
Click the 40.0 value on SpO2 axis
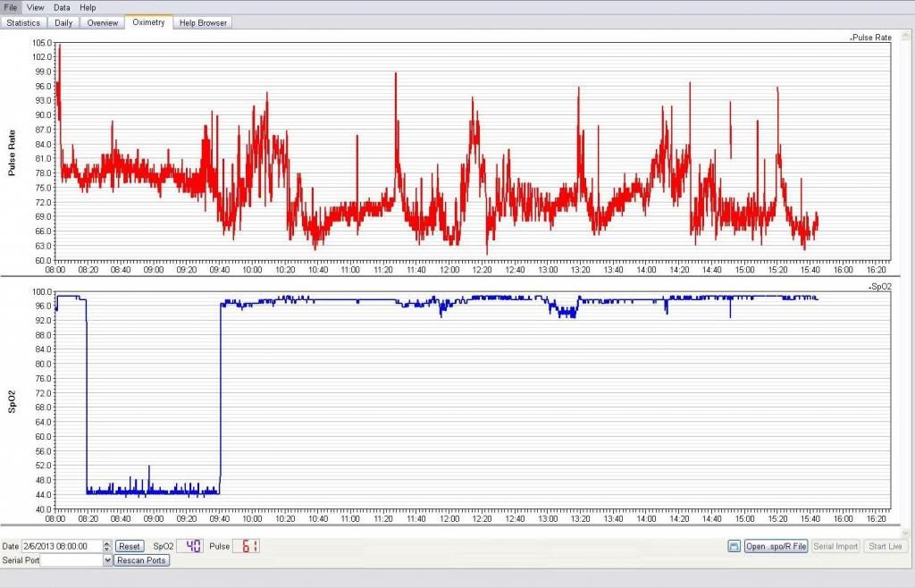click(44, 509)
